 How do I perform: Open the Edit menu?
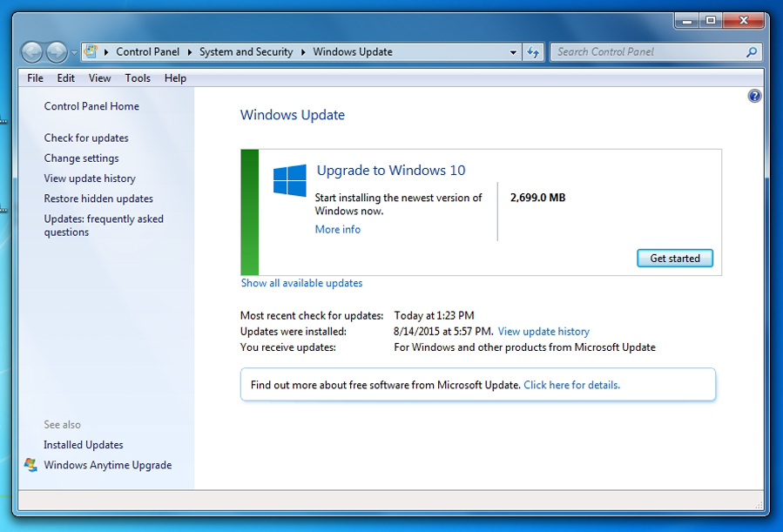(x=65, y=78)
